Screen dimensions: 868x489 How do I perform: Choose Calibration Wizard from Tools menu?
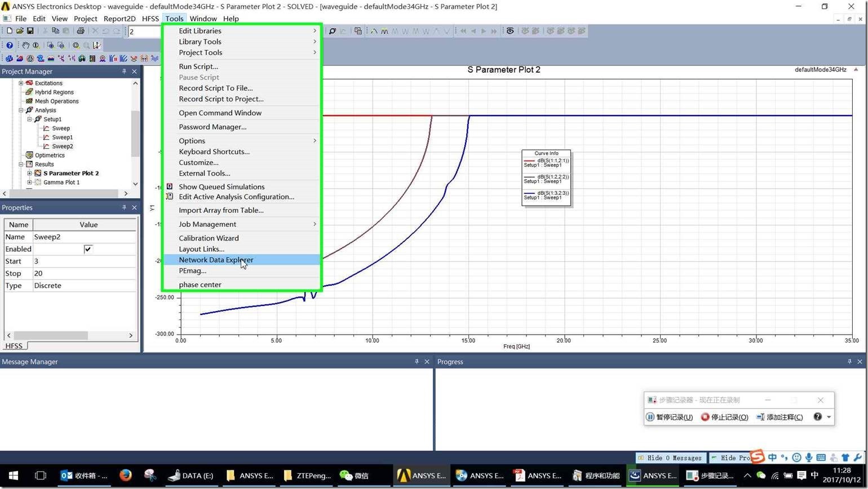(x=209, y=238)
